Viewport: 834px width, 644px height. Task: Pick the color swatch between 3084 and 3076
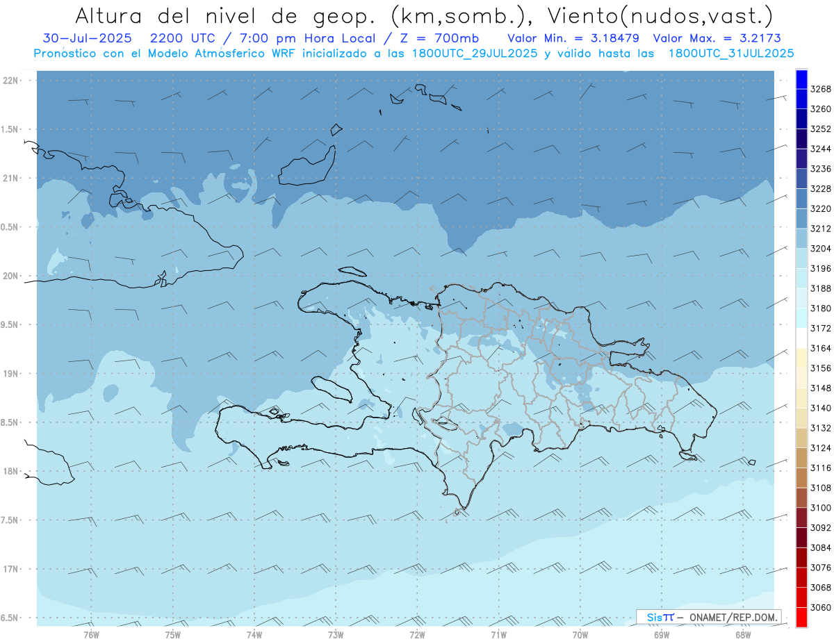(x=801, y=557)
